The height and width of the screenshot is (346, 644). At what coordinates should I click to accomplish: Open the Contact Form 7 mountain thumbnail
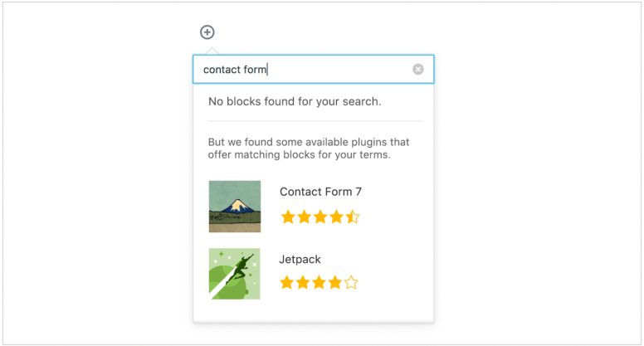pos(235,207)
